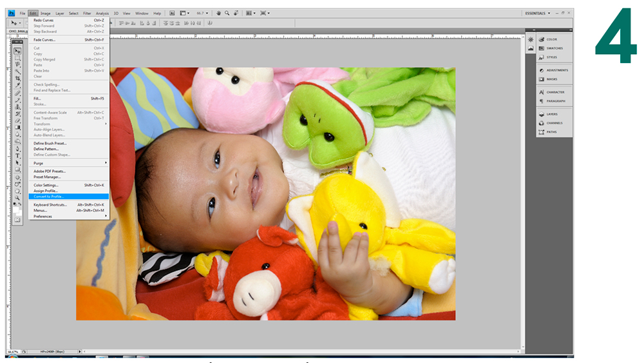
Task: Expand the Preferences submenu
Action: click(x=70, y=216)
